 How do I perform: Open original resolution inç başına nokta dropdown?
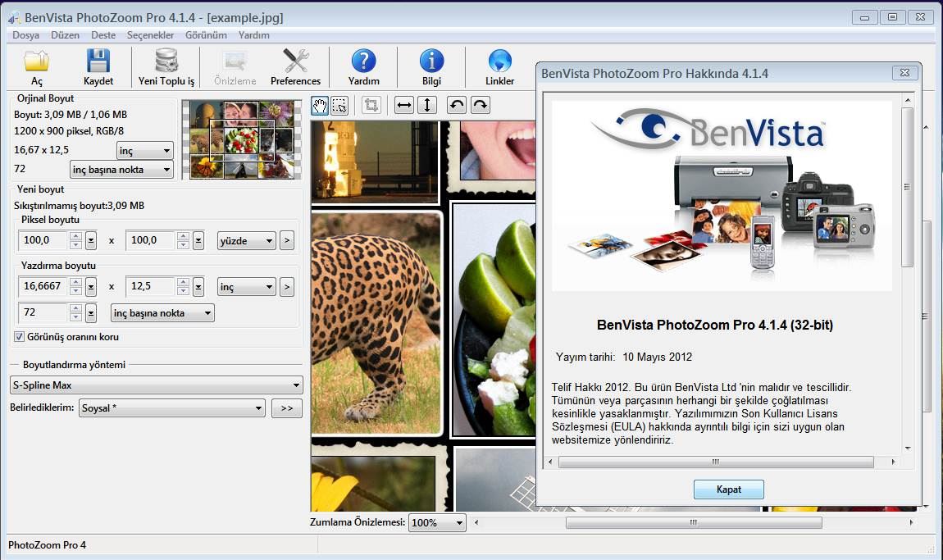(122, 170)
